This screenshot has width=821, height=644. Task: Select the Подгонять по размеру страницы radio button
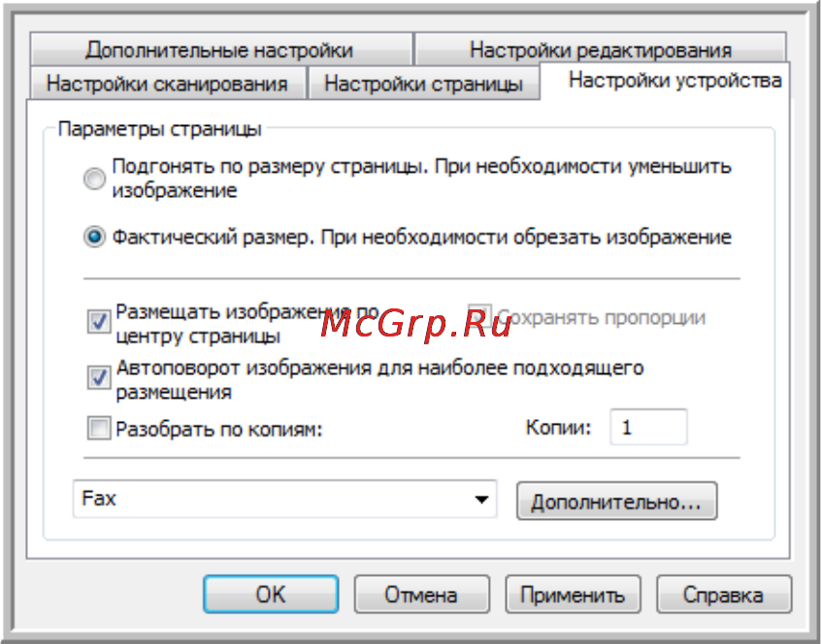[95, 178]
